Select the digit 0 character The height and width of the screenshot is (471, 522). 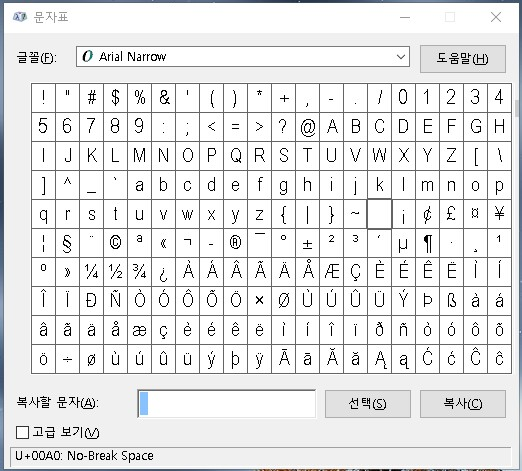pos(403,98)
